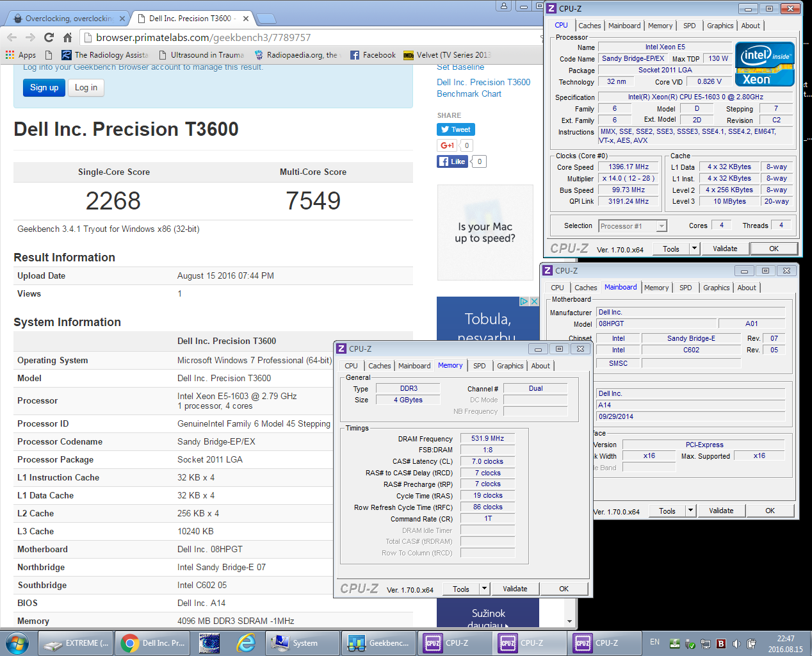
Task: Switch to Caches tab in the top CPU-Z window
Action: coord(590,26)
